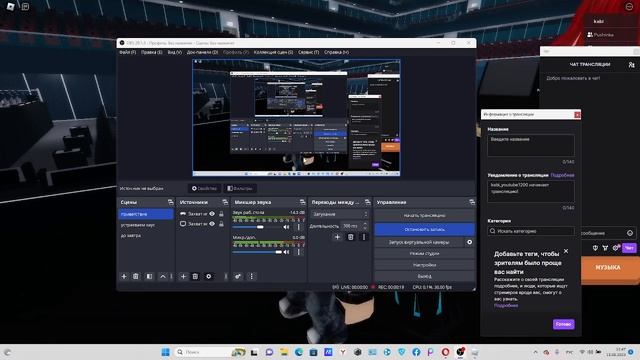
Task: Open chat users list icon
Action: pos(631,64)
